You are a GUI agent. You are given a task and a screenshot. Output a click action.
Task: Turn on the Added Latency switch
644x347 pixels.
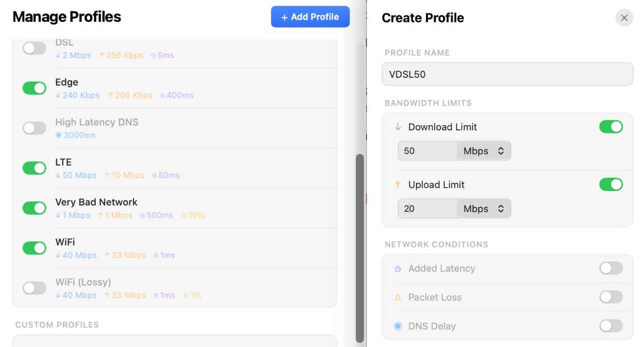click(x=611, y=268)
